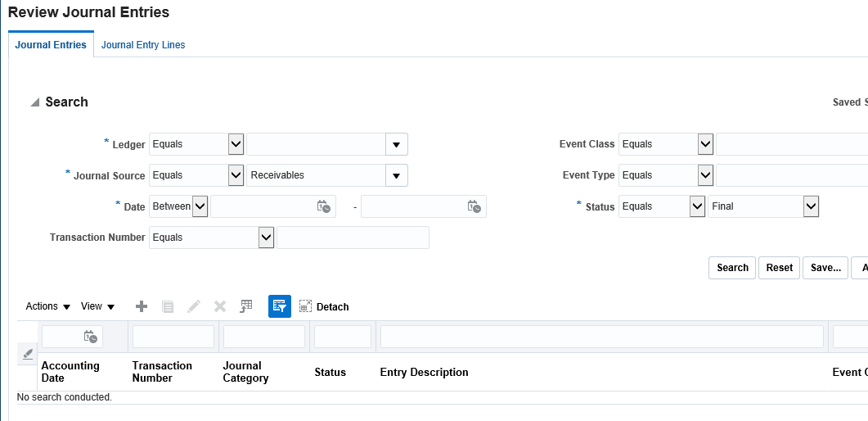Collapse the Search section triangle
The height and width of the screenshot is (421, 868).
coord(34,102)
